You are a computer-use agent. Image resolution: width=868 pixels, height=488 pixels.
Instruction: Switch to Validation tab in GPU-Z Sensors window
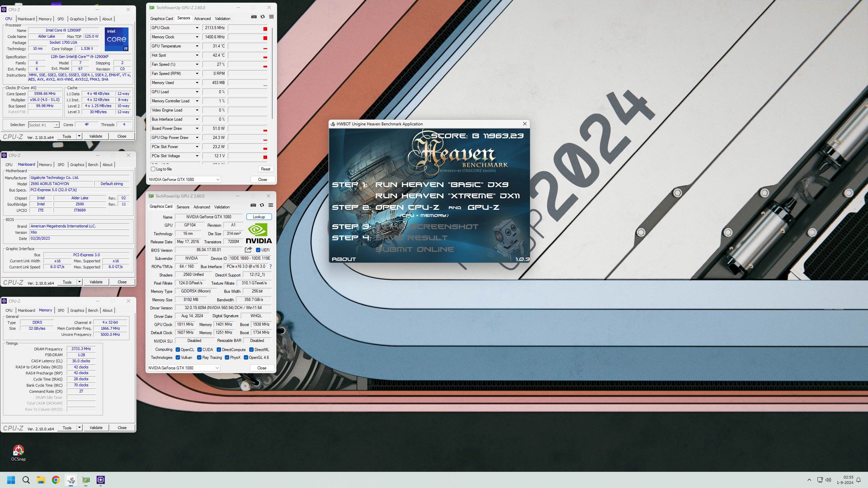(222, 19)
